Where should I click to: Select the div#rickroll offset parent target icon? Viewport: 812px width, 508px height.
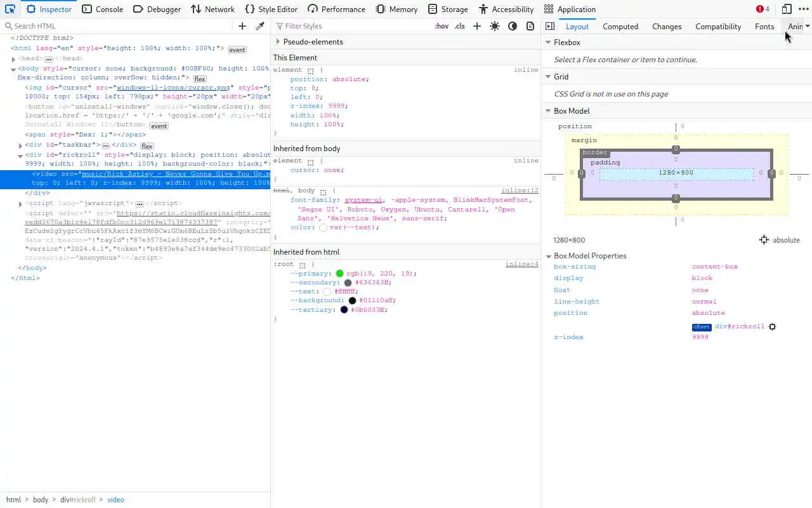click(772, 326)
